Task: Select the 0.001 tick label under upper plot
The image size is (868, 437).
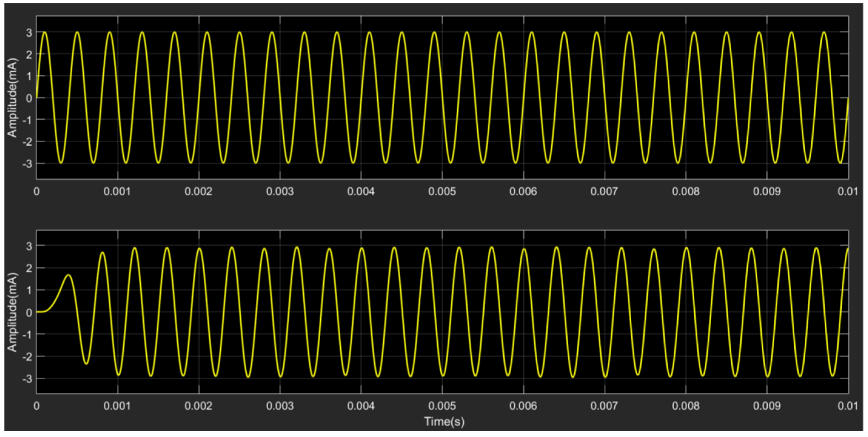Action: [x=117, y=192]
